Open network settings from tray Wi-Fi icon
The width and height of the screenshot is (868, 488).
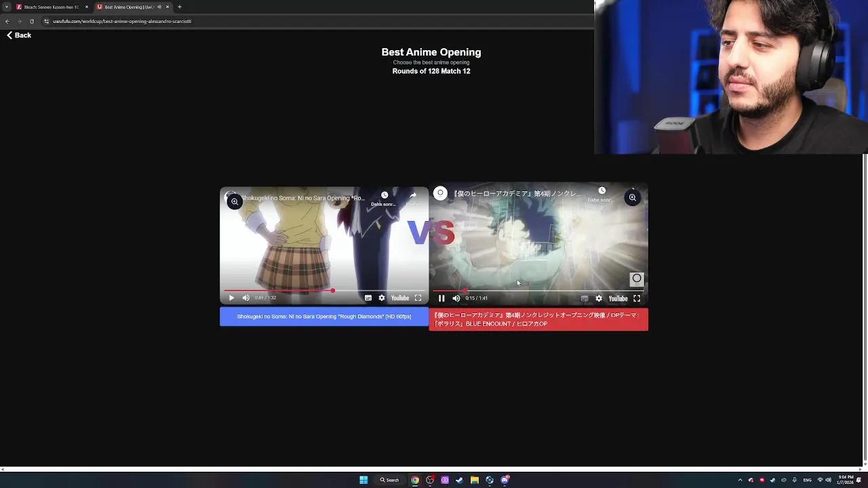pos(820,480)
